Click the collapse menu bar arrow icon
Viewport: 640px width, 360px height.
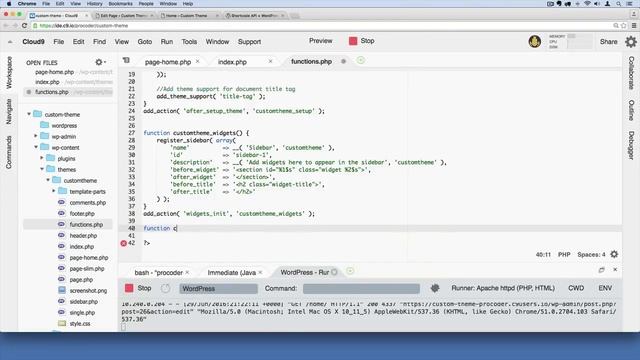(x=10, y=42)
